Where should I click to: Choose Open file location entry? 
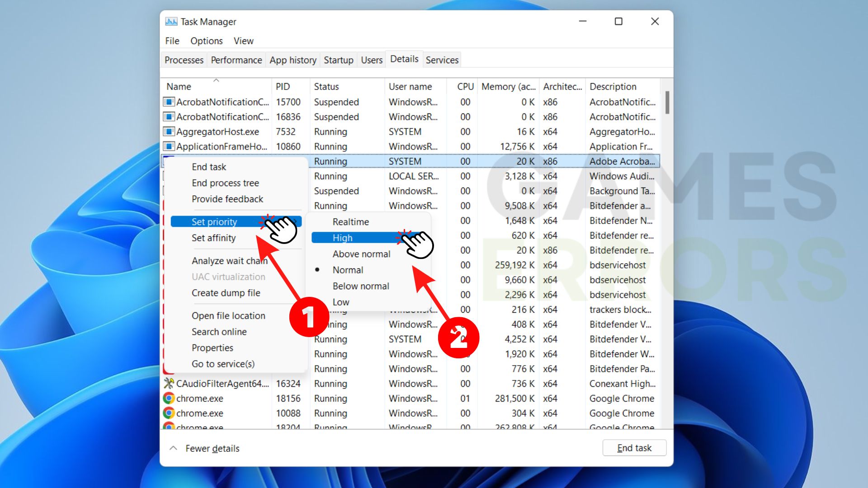pyautogui.click(x=228, y=316)
